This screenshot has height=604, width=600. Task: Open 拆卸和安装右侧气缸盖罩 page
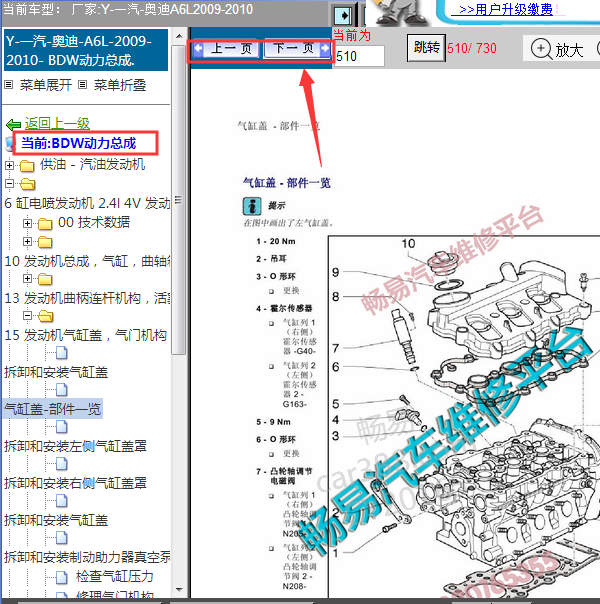coord(75,483)
